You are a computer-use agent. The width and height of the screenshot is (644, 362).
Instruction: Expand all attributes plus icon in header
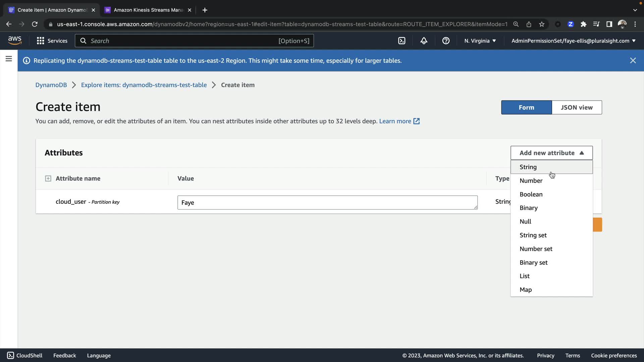tap(48, 179)
